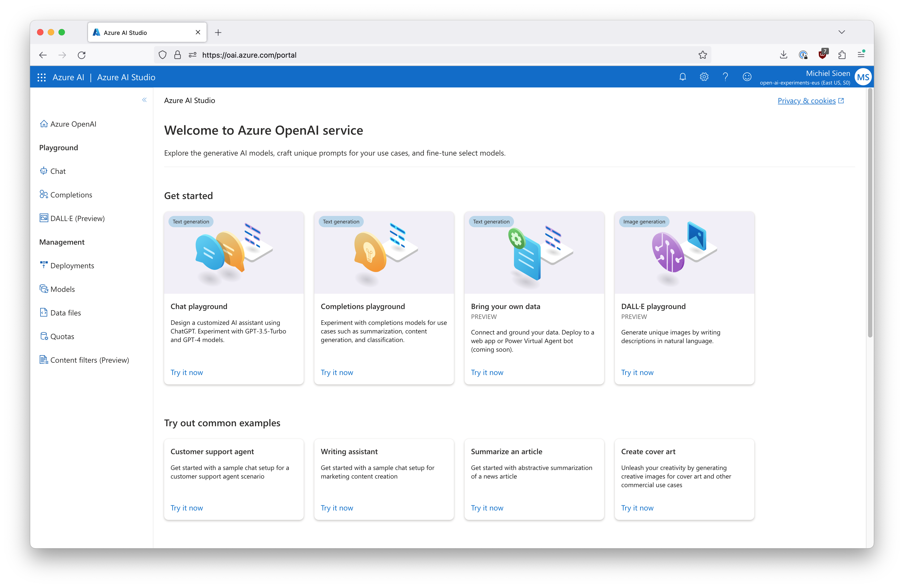Image resolution: width=904 pixels, height=588 pixels.
Task: Expand the user account dropdown menu
Action: (x=863, y=77)
